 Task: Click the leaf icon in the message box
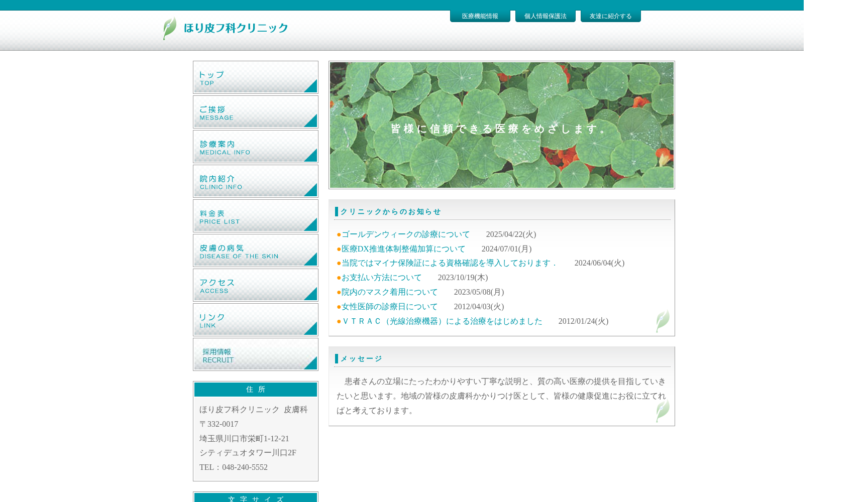(x=663, y=411)
